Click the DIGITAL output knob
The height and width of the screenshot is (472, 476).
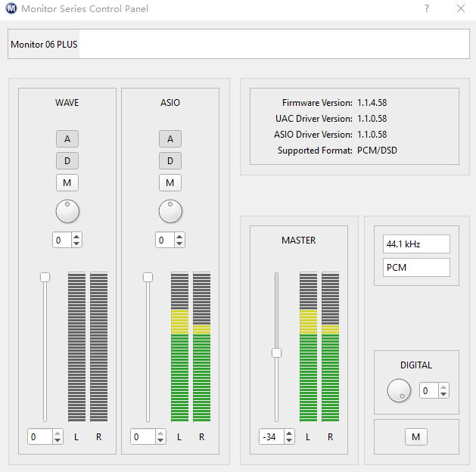(399, 390)
